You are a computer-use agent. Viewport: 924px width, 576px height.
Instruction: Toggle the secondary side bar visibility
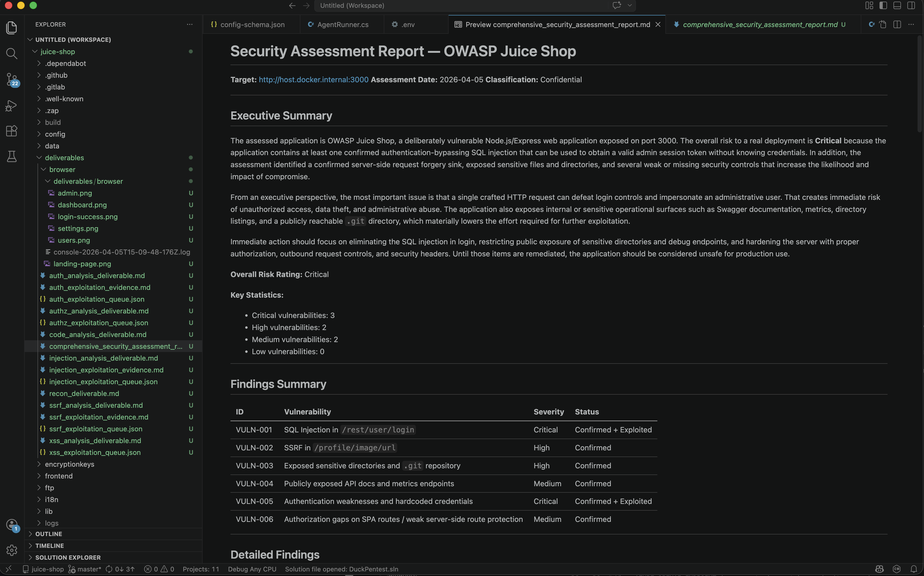click(911, 5)
